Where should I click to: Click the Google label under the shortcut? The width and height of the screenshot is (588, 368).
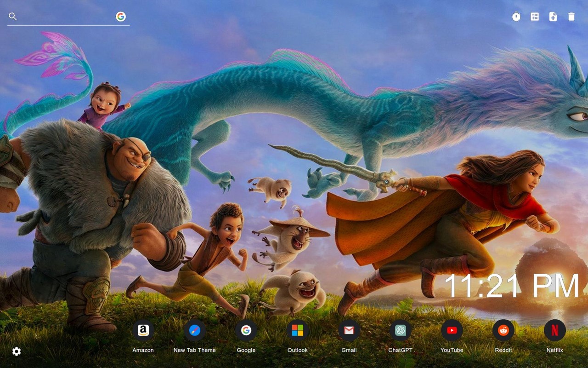pyautogui.click(x=246, y=350)
